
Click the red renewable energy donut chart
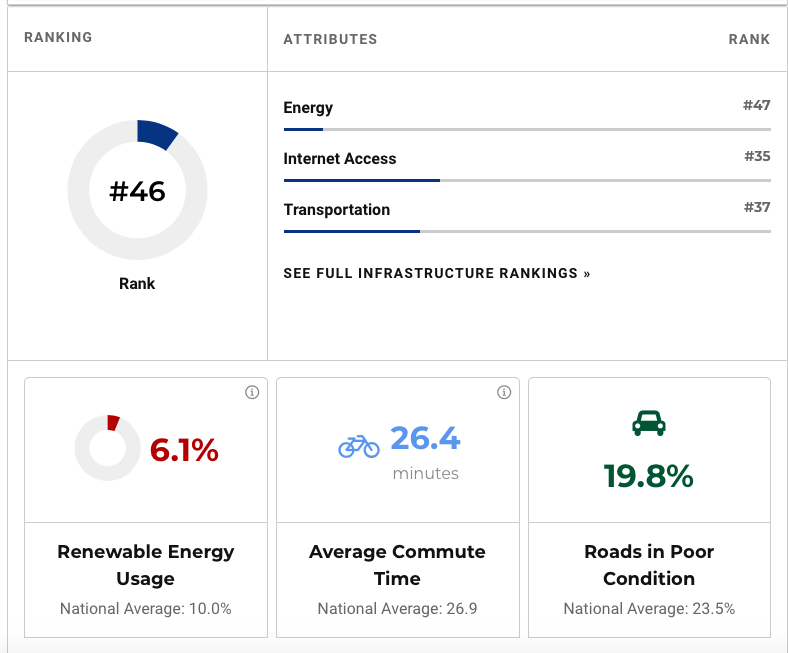point(108,448)
